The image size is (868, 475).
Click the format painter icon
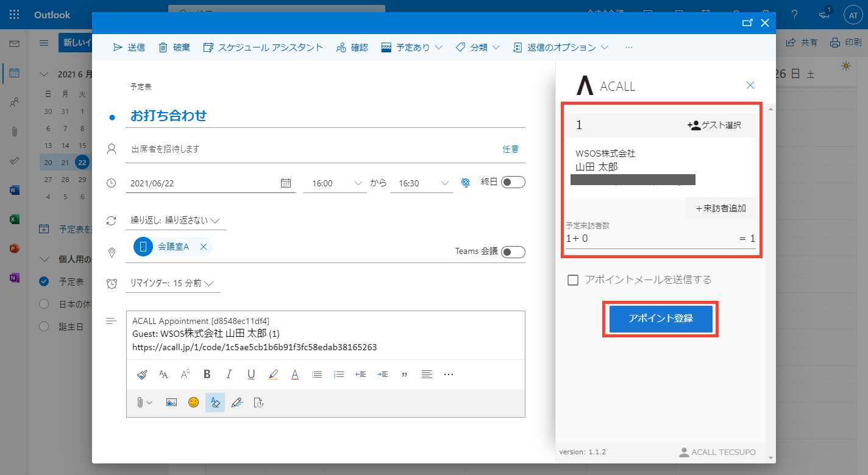(x=141, y=375)
